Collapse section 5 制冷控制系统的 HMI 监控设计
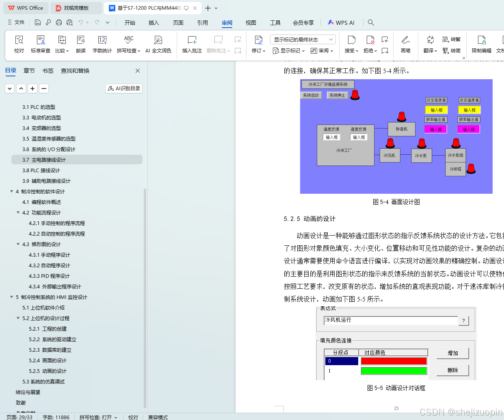 11,297
